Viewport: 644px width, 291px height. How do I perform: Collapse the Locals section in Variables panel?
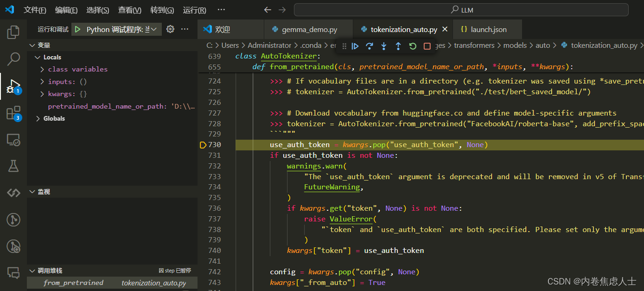pos(38,57)
